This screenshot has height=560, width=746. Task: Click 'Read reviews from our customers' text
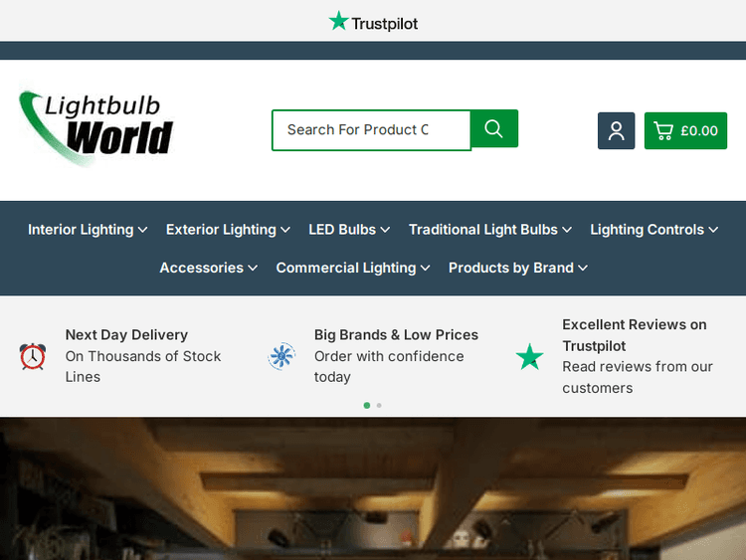638,377
